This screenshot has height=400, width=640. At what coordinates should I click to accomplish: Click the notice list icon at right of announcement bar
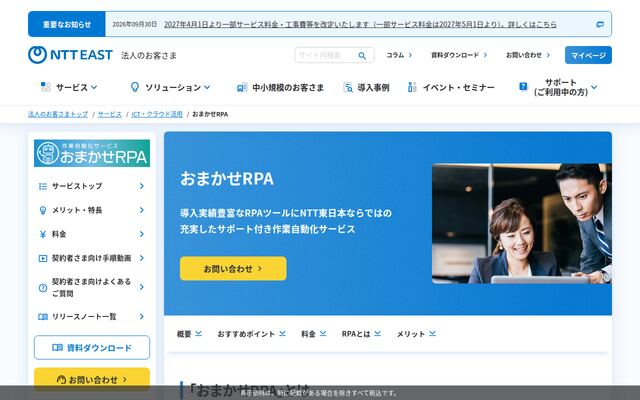pos(600,24)
